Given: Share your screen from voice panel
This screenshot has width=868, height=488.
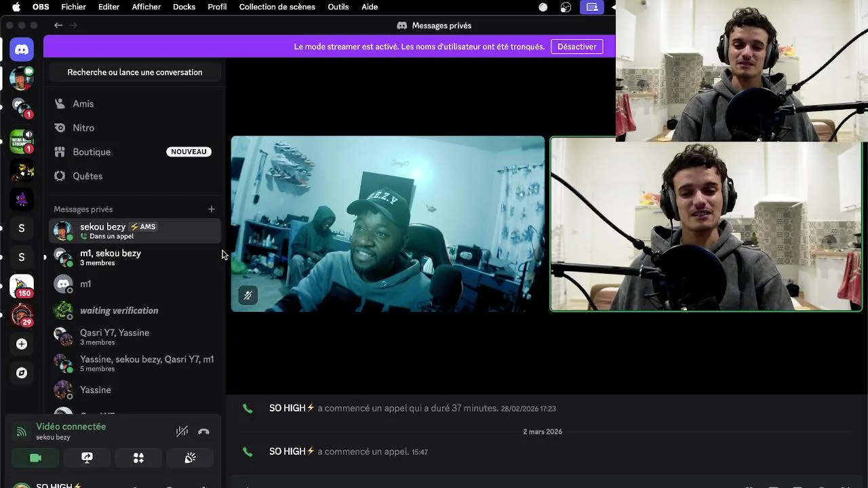Looking at the screenshot, I should 87,458.
